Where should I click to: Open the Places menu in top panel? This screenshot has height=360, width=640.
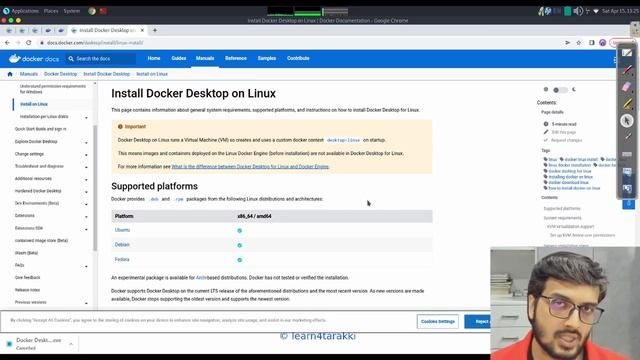tap(51, 11)
